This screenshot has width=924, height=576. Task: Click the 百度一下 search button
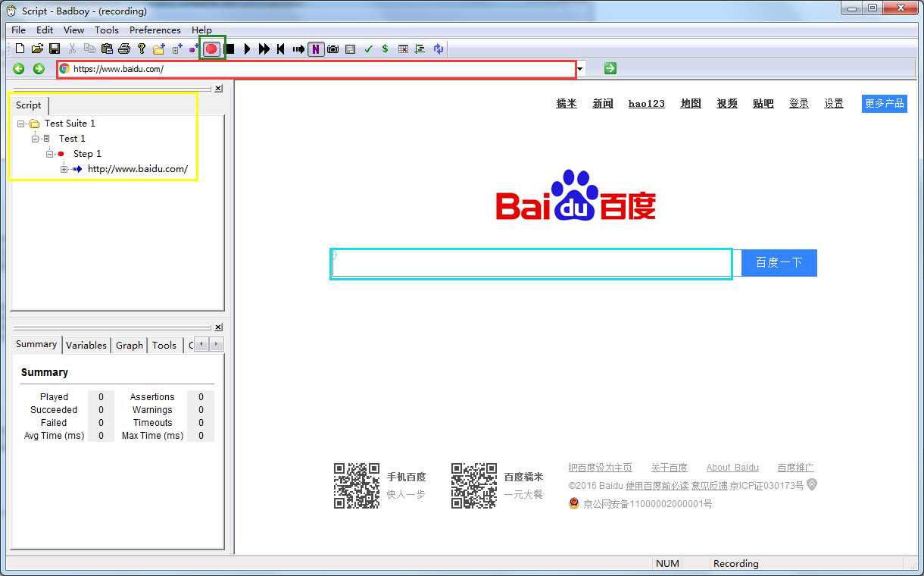click(779, 263)
